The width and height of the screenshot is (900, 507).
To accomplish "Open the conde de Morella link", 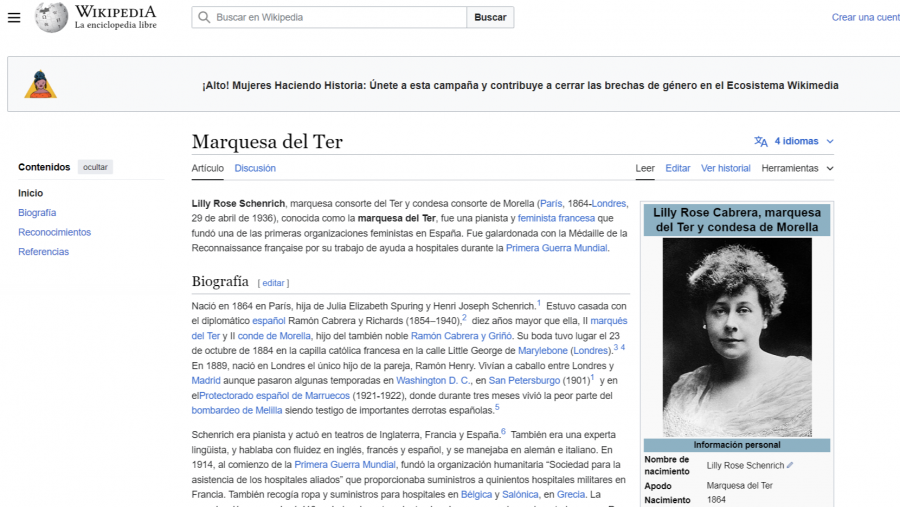I will tap(274, 336).
